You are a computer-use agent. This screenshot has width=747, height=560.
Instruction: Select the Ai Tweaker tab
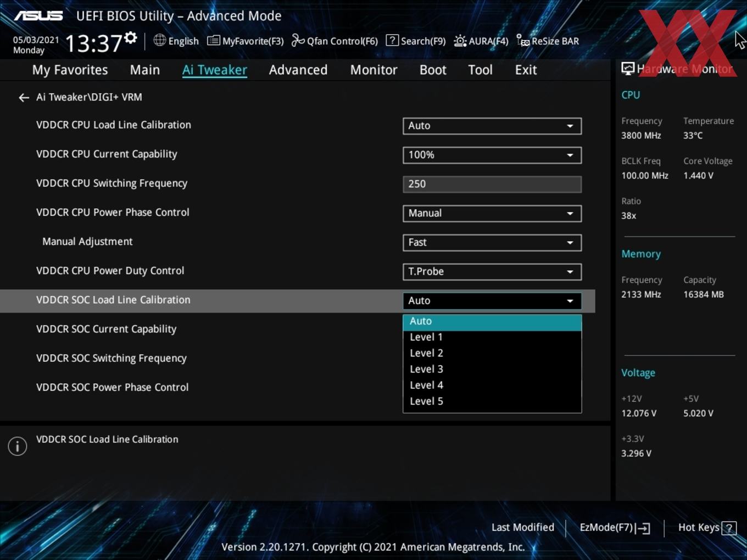click(x=215, y=70)
